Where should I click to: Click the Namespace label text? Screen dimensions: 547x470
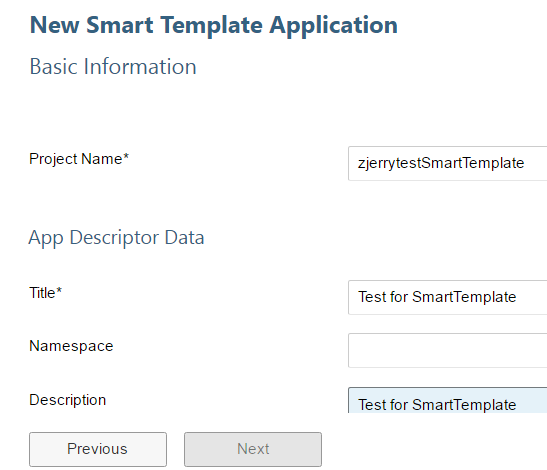coord(71,346)
